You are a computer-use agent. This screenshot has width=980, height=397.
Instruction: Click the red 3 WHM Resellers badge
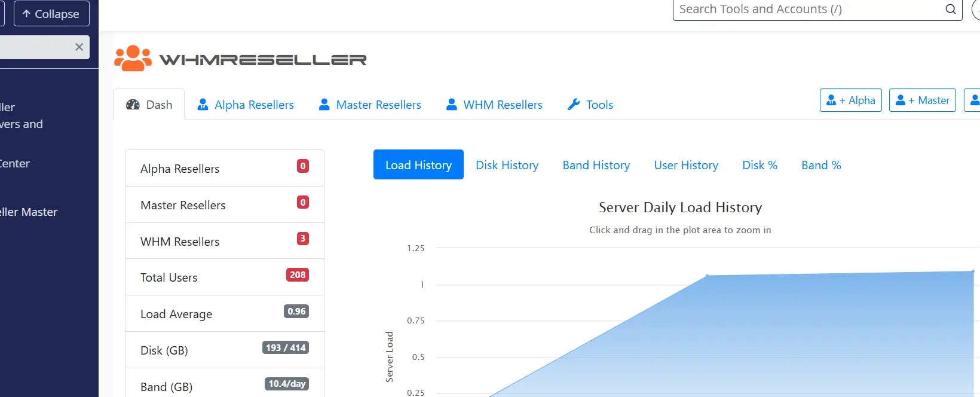pos(303,239)
